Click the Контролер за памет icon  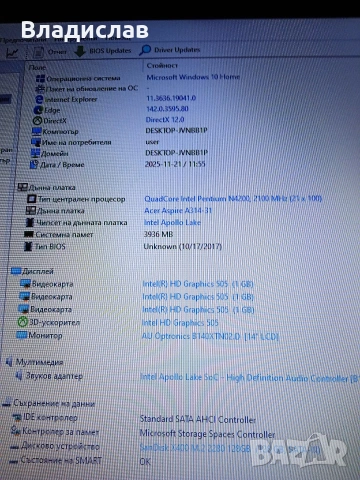(15, 431)
